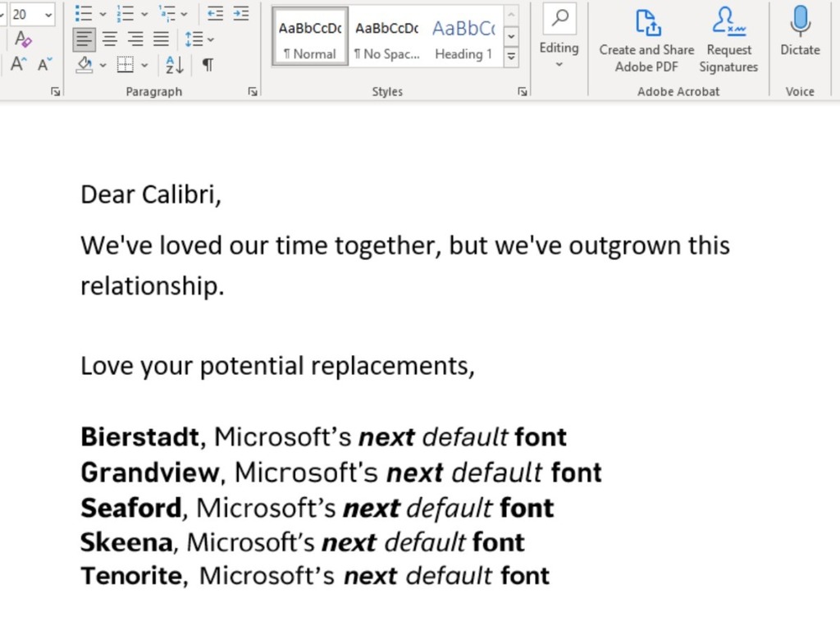Screen dimensions: 840x630
Task: Open the line spacing options dropdown arrow
Action: [x=211, y=39]
